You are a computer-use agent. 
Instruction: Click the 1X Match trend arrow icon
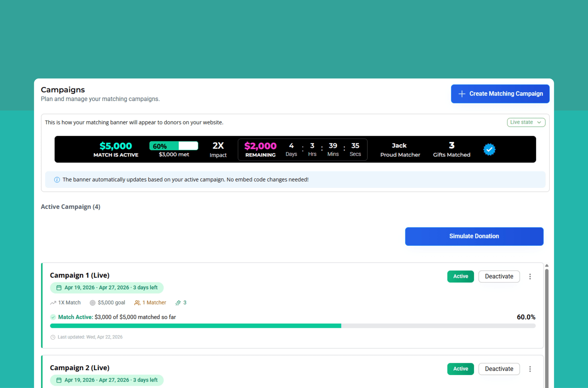pyautogui.click(x=53, y=303)
